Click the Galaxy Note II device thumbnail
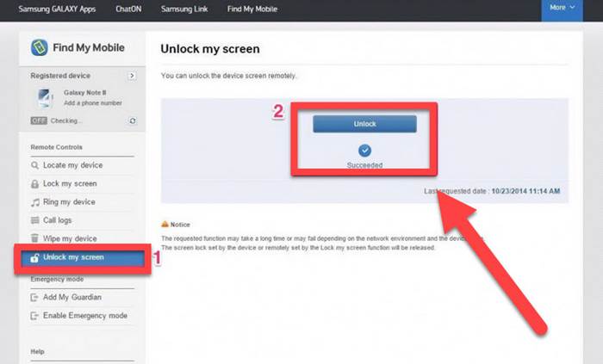This screenshot has width=603, height=364. tap(45, 97)
